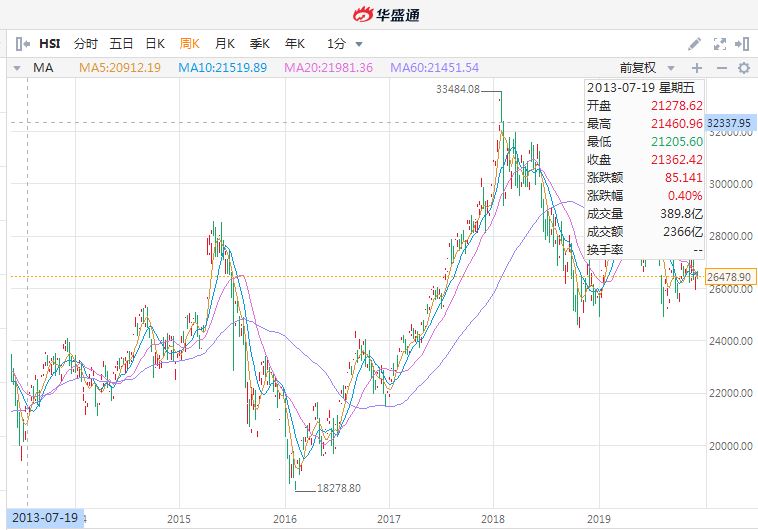This screenshot has width=758, height=530.
Task: Open the 前复权 adjustment dropdown
Action: click(647, 68)
